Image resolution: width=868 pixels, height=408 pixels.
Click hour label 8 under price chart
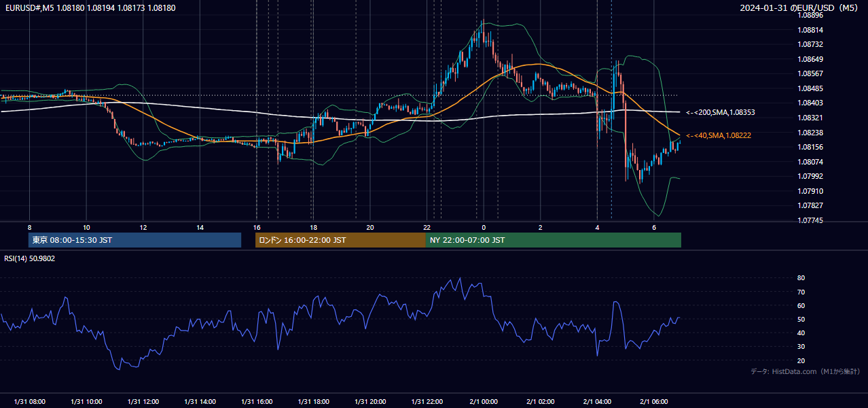pyautogui.click(x=29, y=227)
